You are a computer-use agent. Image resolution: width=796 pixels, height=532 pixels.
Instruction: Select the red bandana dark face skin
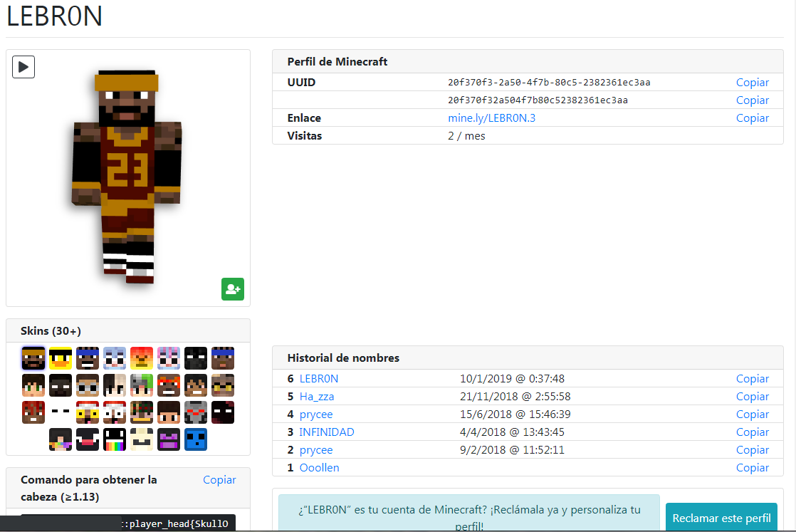(169, 385)
